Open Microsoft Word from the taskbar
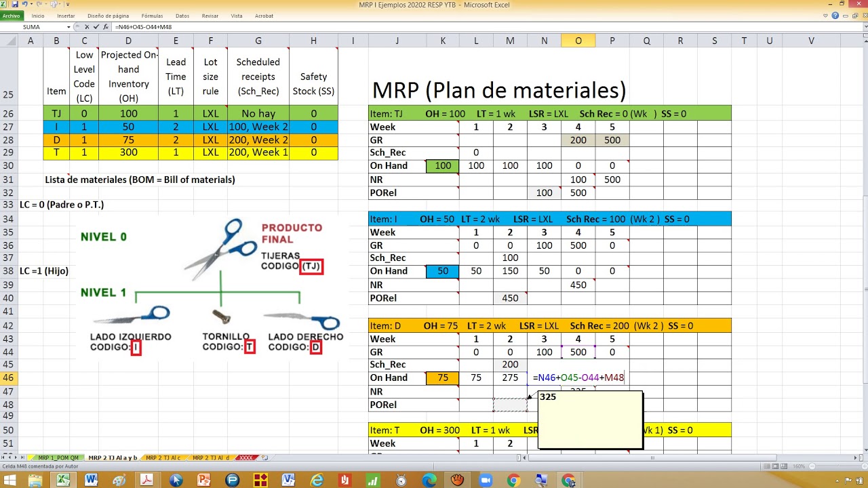This screenshot has width=868, height=488. coord(91,480)
